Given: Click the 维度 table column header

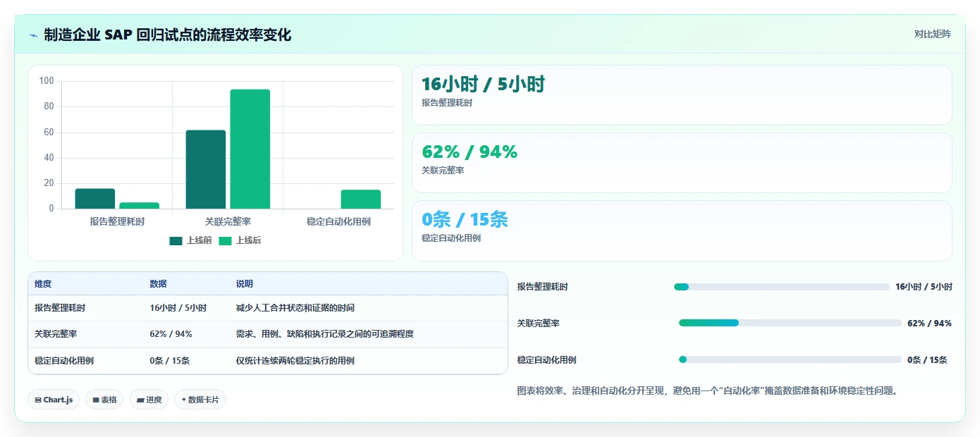Looking at the screenshot, I should 43,284.
